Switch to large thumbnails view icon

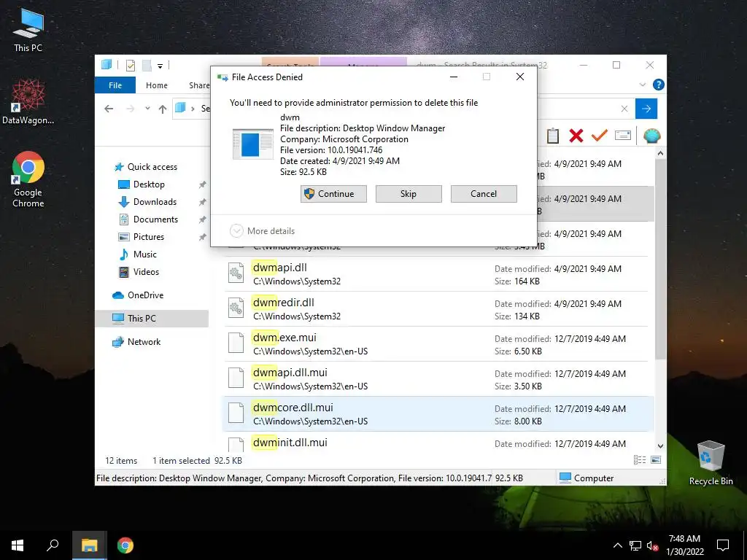click(x=656, y=460)
